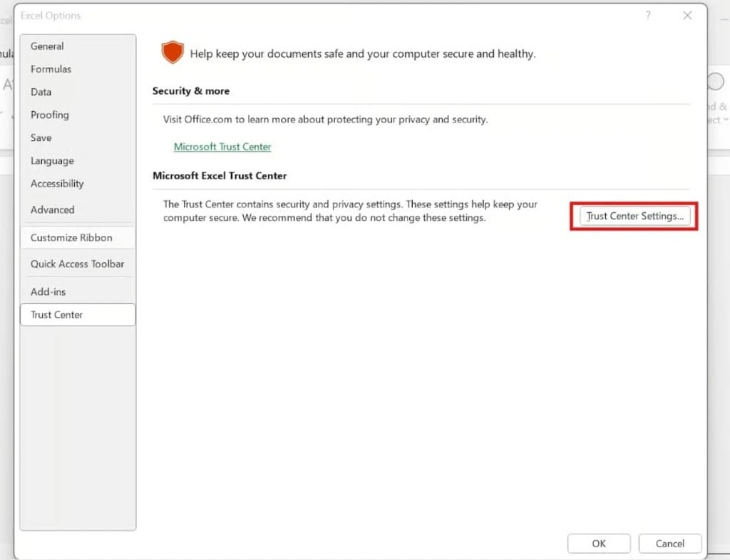This screenshot has width=730, height=560.
Task: Click the help question mark icon
Action: [647, 15]
